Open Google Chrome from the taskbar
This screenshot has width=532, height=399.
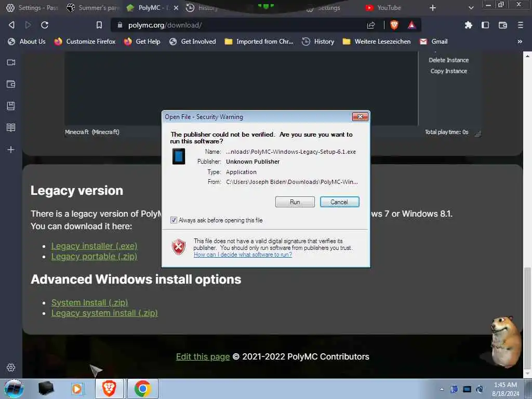click(x=142, y=389)
